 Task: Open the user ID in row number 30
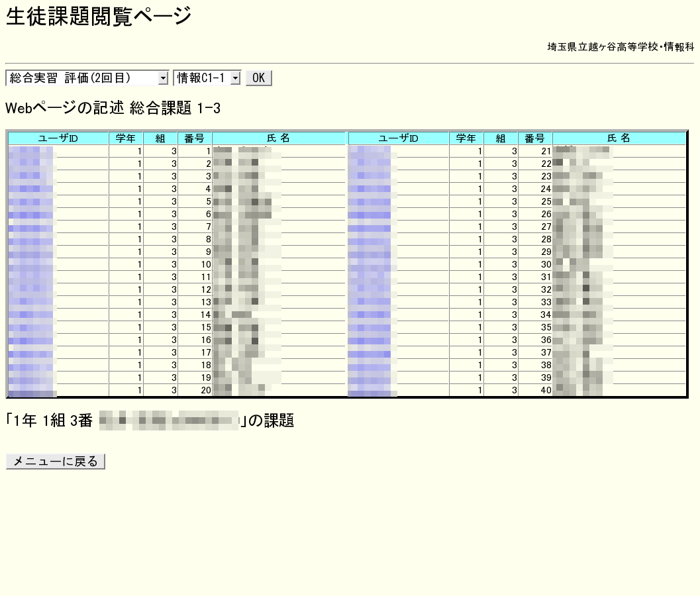point(372,265)
